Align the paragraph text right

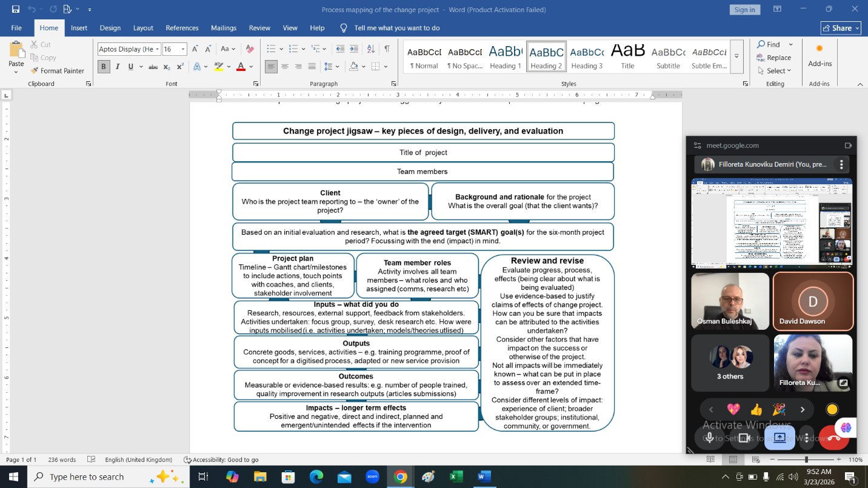(298, 67)
